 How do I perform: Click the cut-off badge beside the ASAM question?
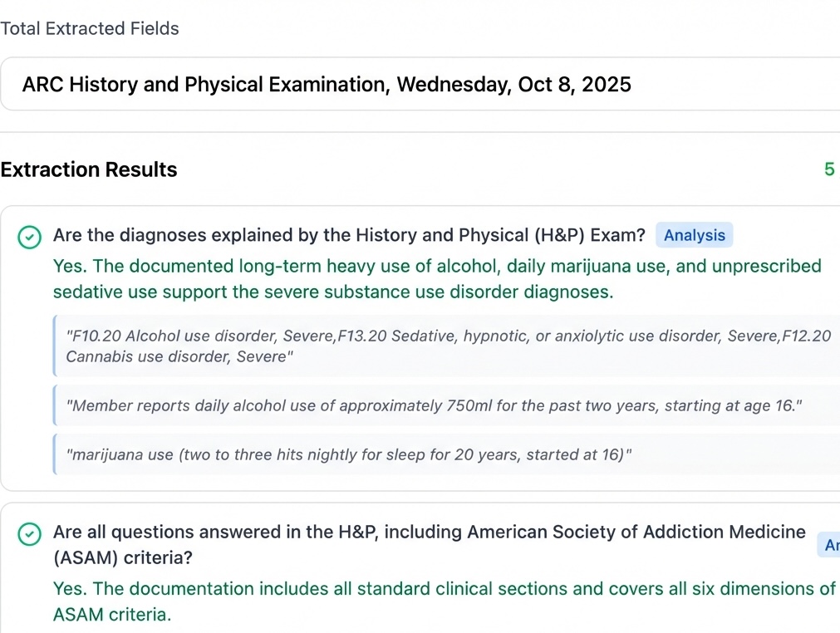pos(829,545)
